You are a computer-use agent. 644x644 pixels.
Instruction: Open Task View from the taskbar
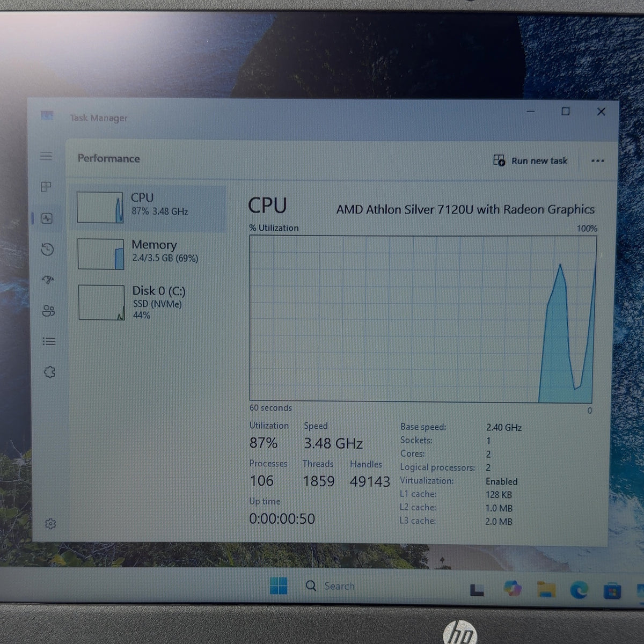(x=477, y=590)
